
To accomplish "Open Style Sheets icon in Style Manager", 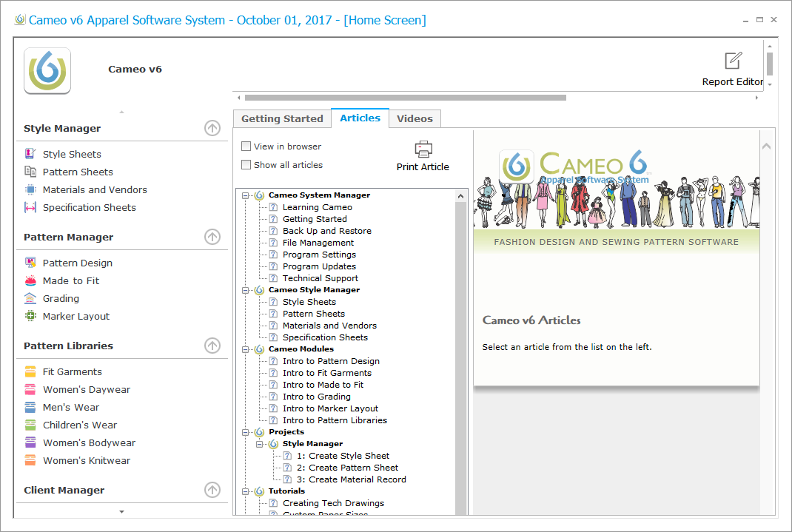I will point(30,153).
